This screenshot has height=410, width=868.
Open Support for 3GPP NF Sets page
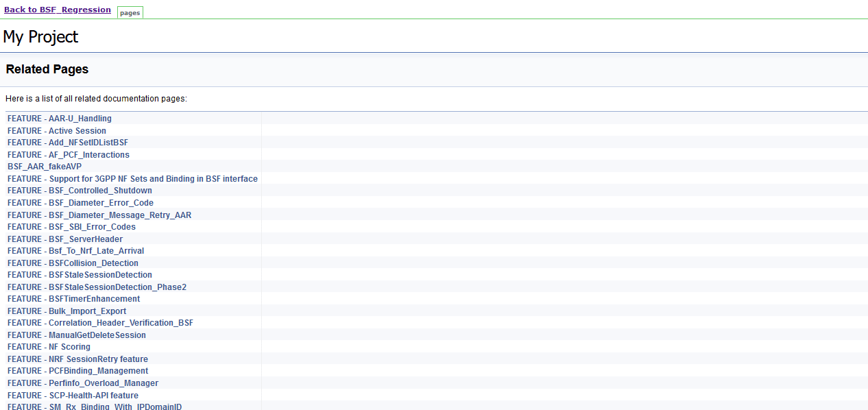point(132,178)
